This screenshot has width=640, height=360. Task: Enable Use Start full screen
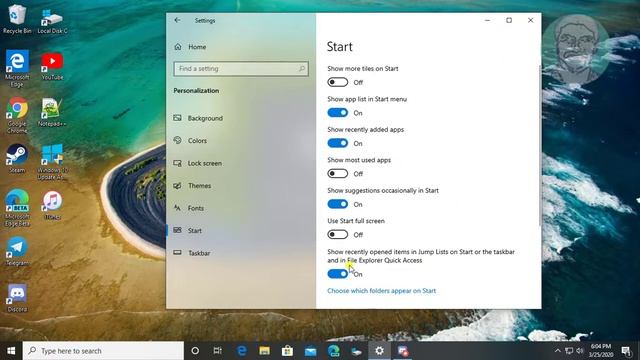338,235
